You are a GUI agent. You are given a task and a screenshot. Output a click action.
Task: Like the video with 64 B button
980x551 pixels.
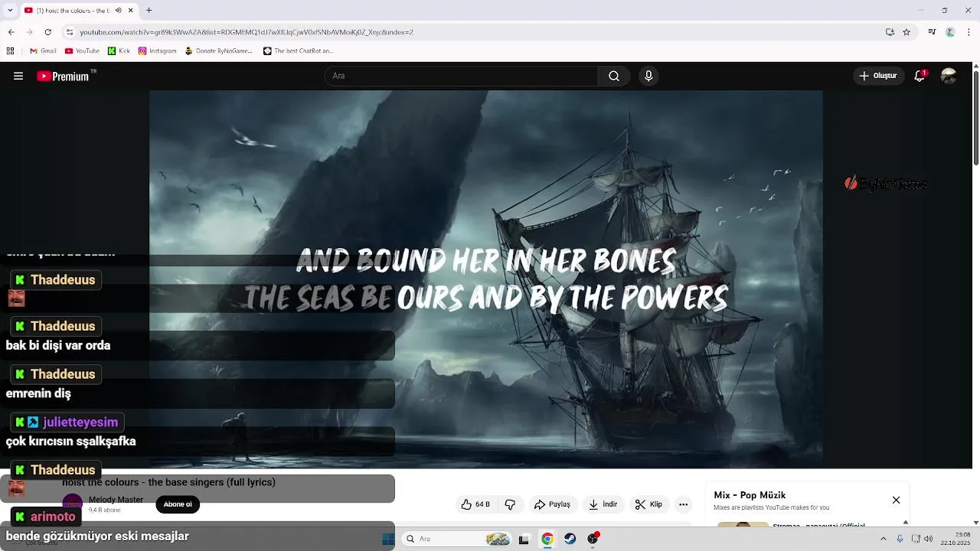[475, 504]
